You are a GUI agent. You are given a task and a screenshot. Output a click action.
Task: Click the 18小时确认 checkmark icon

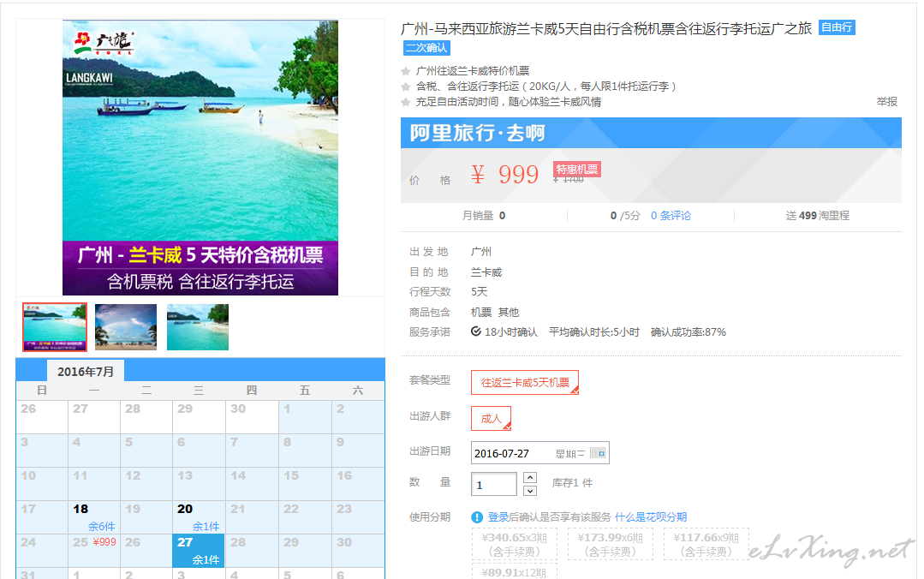click(476, 332)
